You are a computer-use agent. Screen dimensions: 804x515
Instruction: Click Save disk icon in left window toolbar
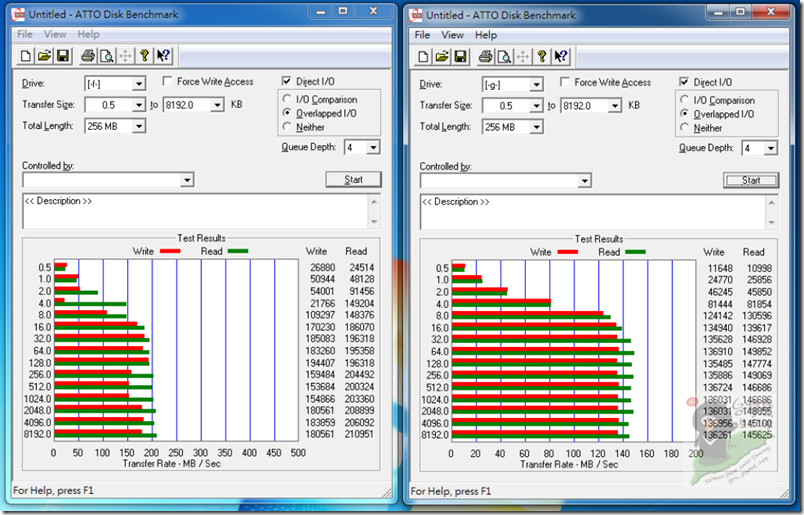pos(63,55)
